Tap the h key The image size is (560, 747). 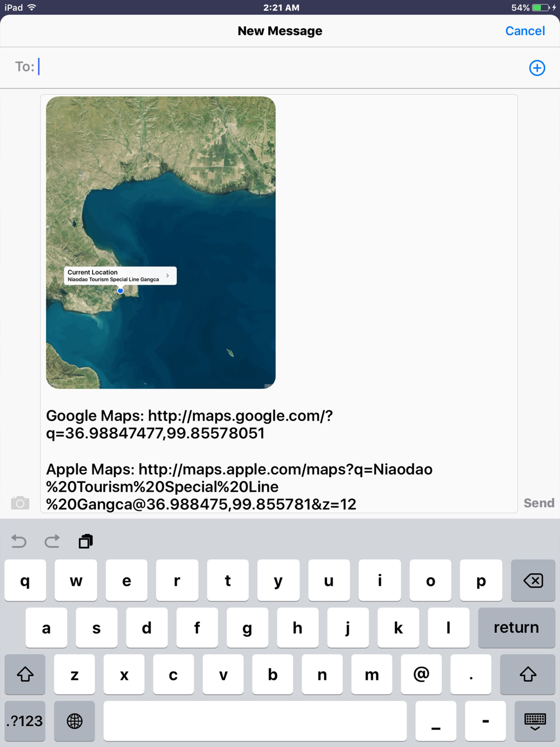[x=297, y=628]
